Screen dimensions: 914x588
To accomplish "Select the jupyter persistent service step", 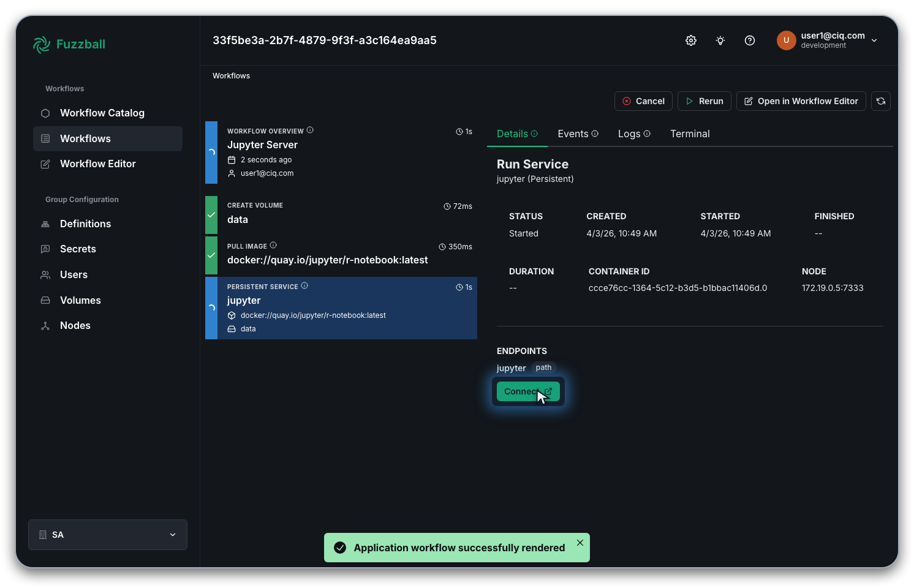I will tap(341, 308).
